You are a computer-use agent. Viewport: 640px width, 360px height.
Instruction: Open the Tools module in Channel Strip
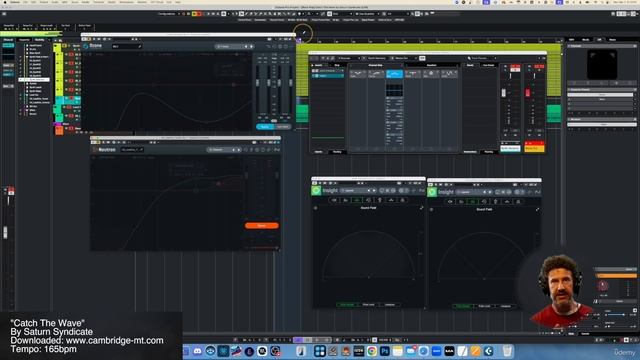(x=413, y=74)
